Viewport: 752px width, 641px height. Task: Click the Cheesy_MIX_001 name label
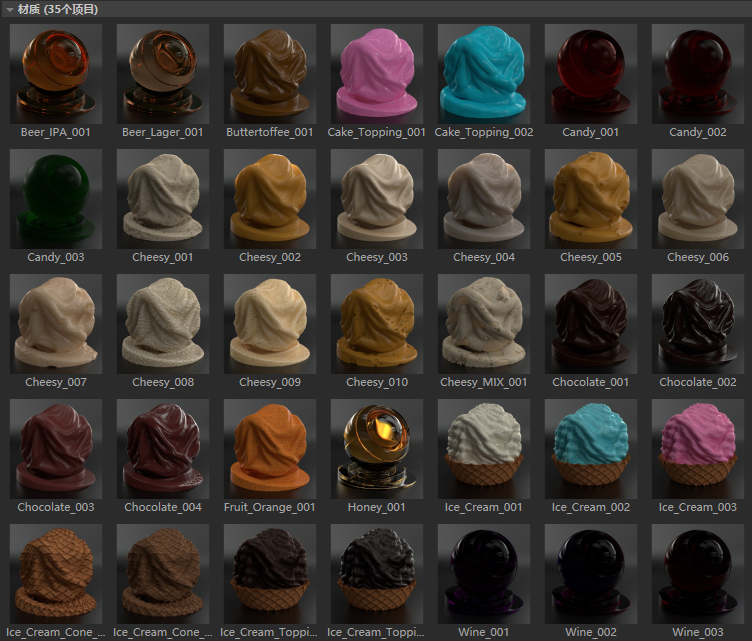click(x=483, y=382)
